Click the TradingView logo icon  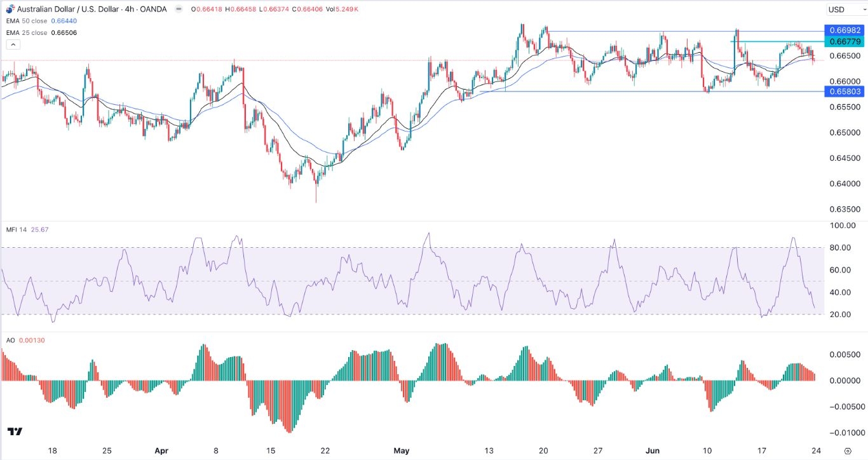pos(15,431)
